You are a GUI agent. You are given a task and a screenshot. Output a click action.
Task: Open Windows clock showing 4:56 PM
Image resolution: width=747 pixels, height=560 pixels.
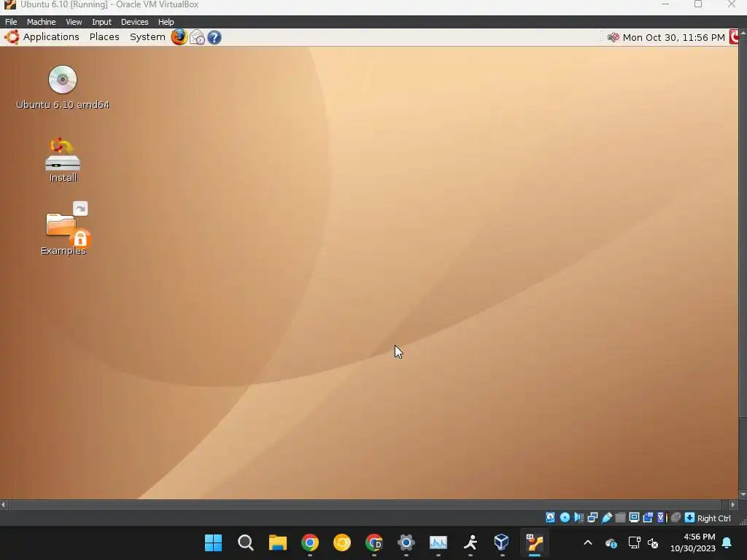(x=693, y=542)
